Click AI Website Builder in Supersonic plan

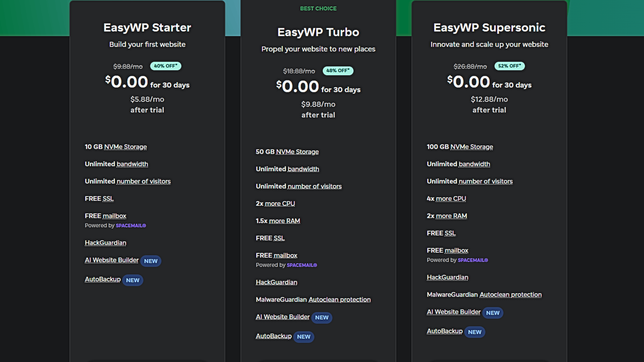pyautogui.click(x=454, y=312)
